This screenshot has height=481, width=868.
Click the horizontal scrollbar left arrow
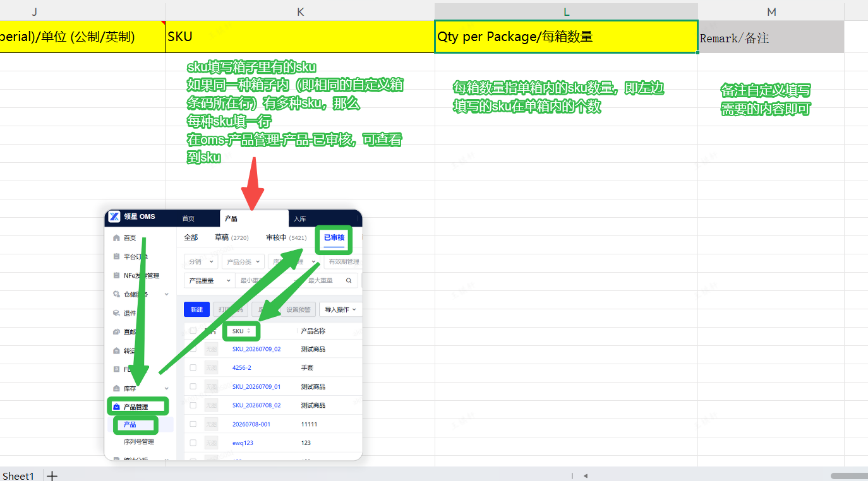point(586,476)
